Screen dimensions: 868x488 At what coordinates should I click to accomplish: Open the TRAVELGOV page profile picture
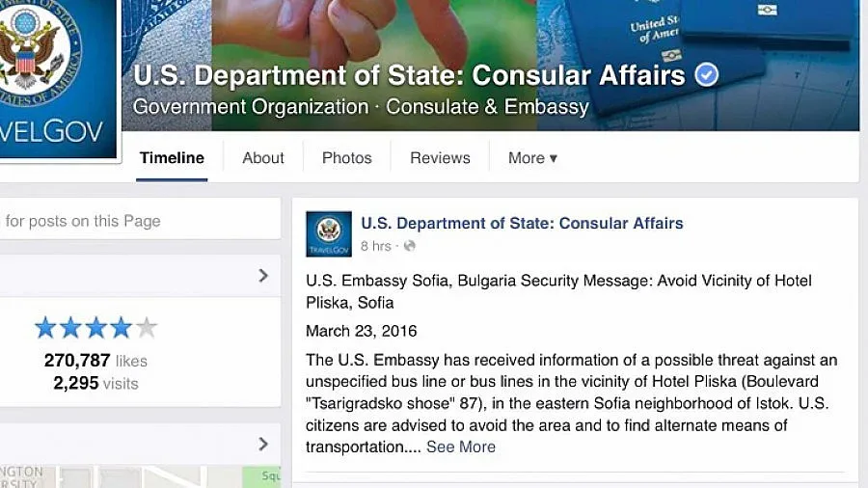click(x=53, y=77)
